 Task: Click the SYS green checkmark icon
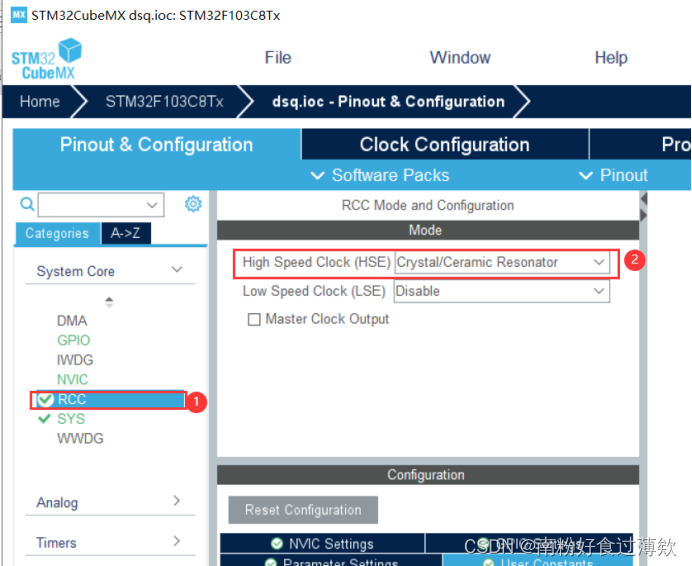tap(44, 419)
